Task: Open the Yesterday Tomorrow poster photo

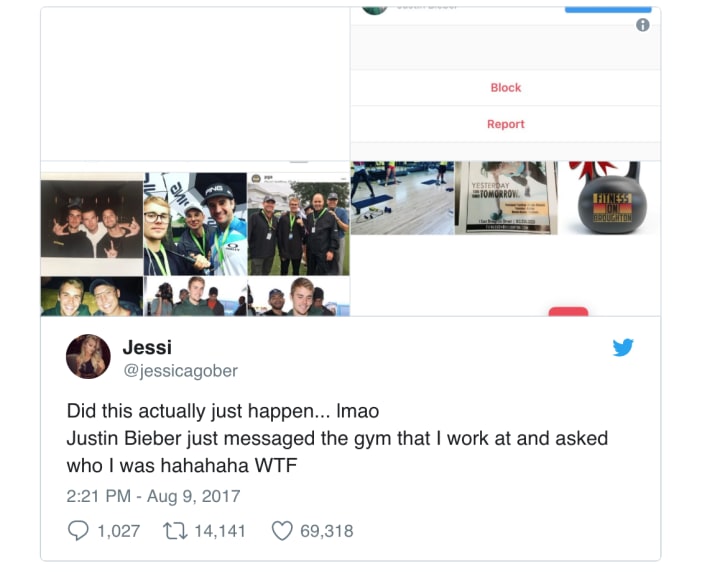Action: (506, 198)
